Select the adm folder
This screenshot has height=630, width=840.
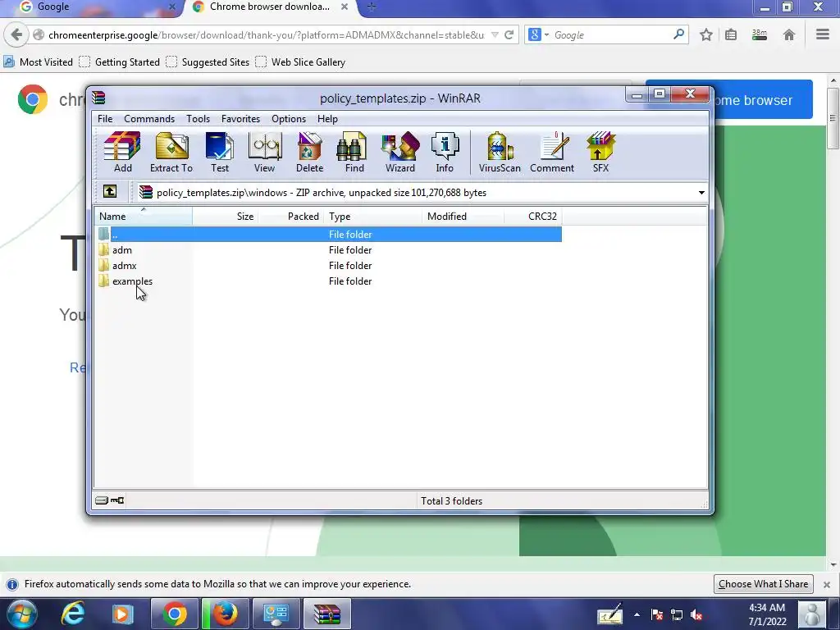[122, 250]
